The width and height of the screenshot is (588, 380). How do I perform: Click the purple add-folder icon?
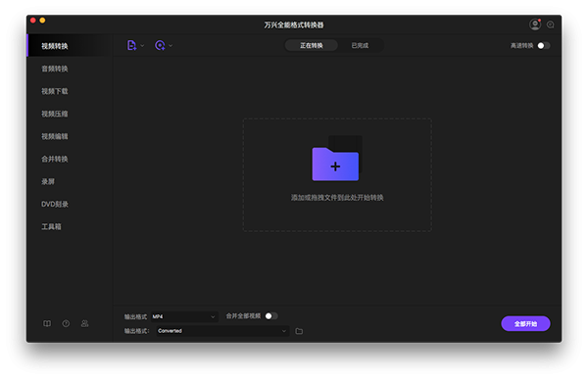(335, 164)
